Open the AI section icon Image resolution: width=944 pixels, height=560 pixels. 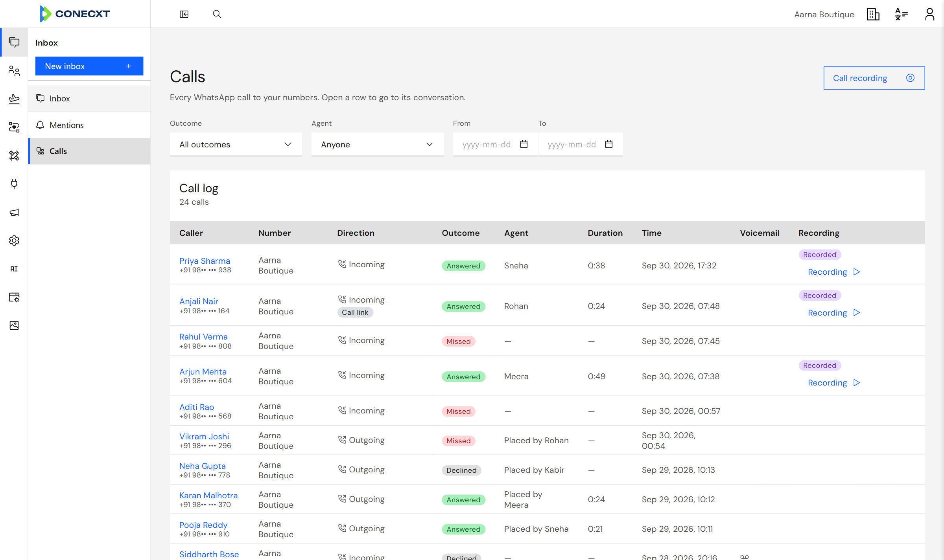click(14, 269)
